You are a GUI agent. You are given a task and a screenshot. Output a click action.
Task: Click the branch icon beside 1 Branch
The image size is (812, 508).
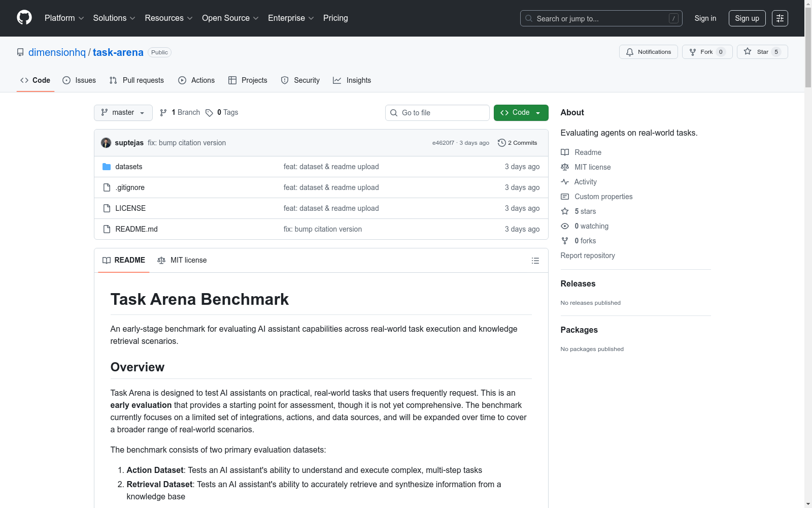coord(163,113)
